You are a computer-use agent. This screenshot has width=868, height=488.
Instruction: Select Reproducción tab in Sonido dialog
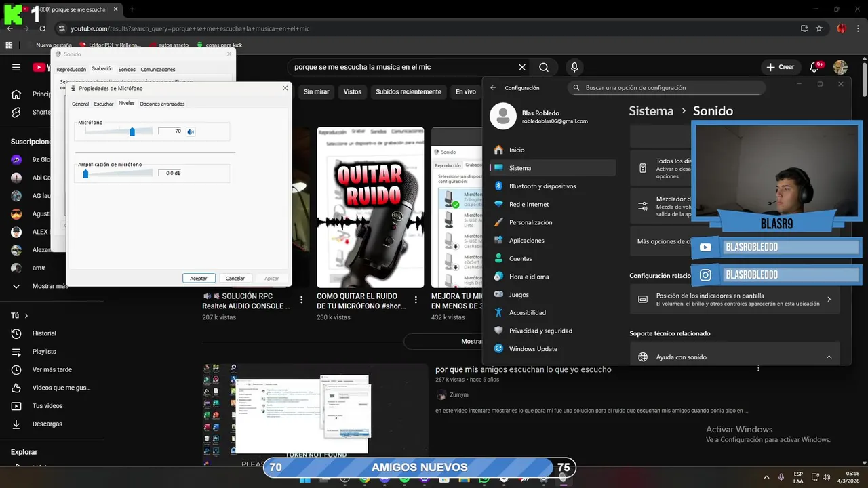[71, 69]
